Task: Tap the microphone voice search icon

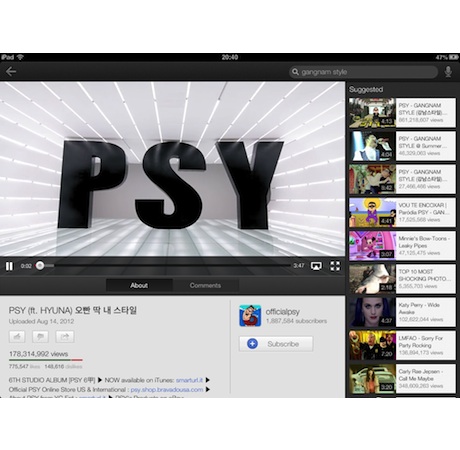Action: (x=448, y=72)
